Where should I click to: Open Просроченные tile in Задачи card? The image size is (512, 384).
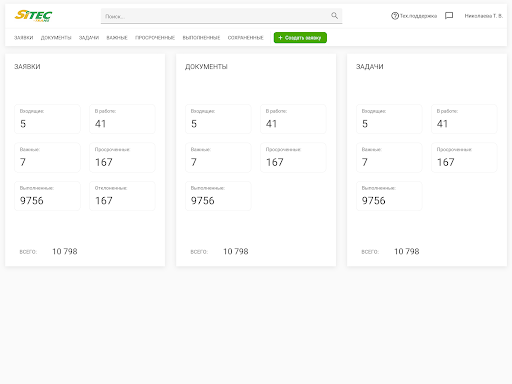464,157
